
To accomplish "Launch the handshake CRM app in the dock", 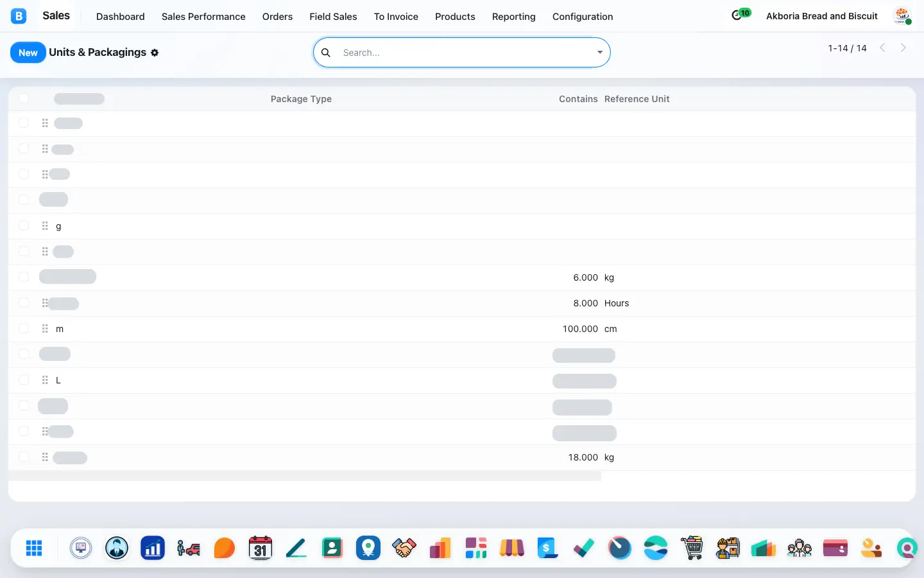I will tap(404, 548).
